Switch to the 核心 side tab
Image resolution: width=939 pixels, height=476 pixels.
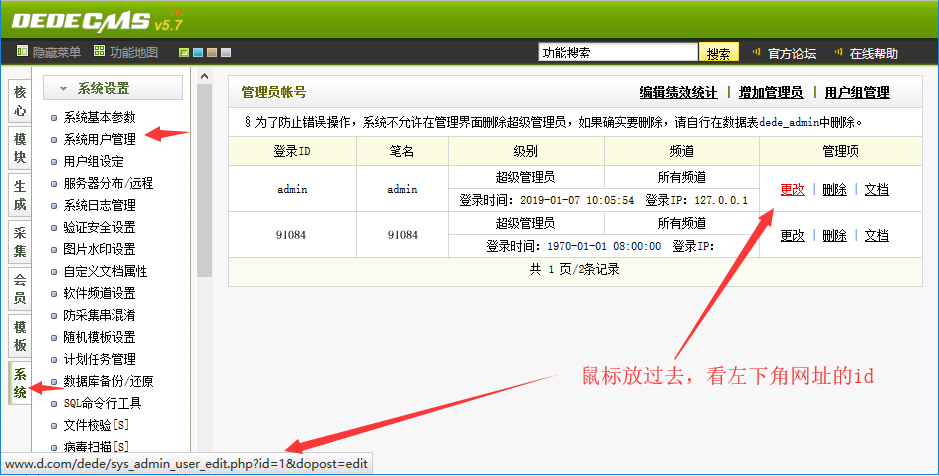[20, 100]
